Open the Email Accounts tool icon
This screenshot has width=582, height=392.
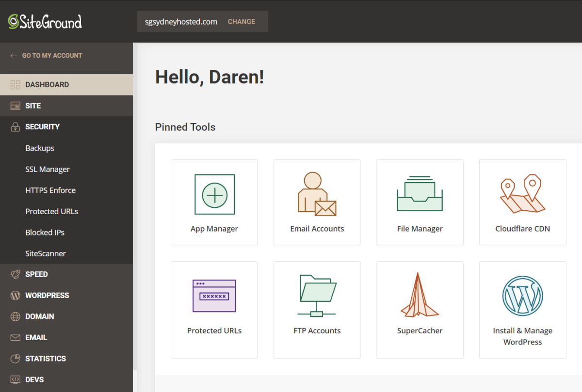point(317,194)
